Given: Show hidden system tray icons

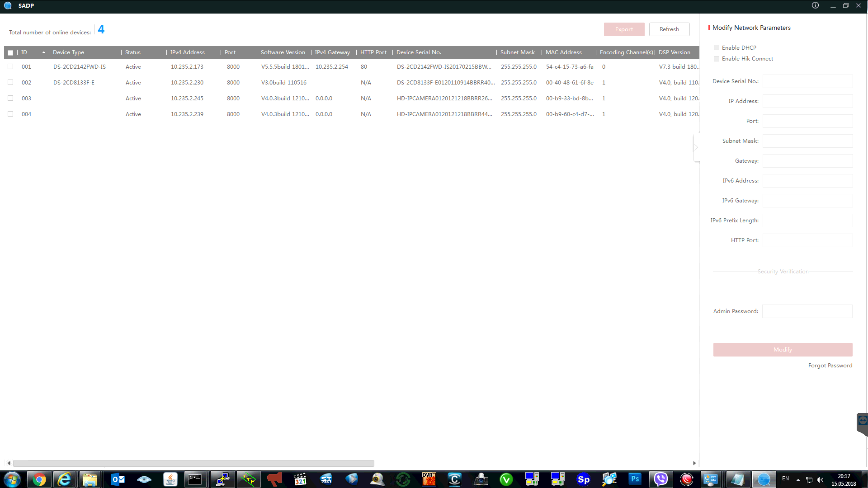Looking at the screenshot, I should 798,480.
